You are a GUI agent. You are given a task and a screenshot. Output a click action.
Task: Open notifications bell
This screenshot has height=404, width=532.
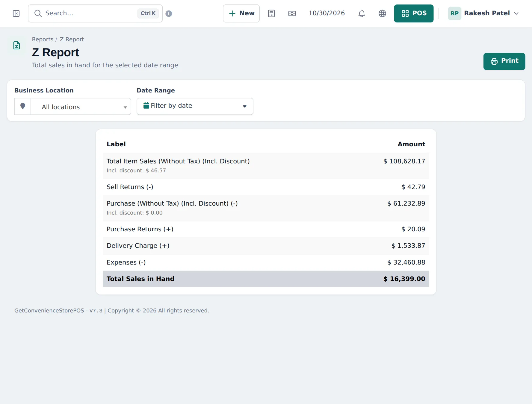[362, 13]
